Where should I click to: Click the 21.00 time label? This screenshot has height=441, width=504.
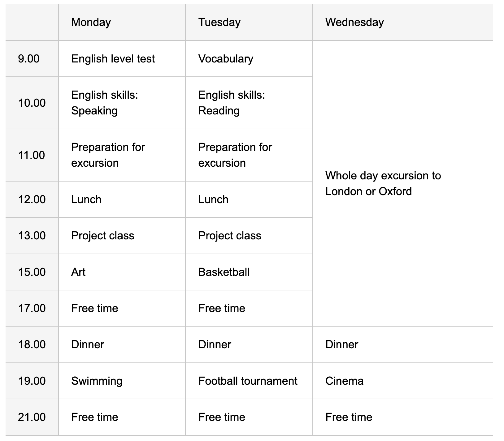32,417
